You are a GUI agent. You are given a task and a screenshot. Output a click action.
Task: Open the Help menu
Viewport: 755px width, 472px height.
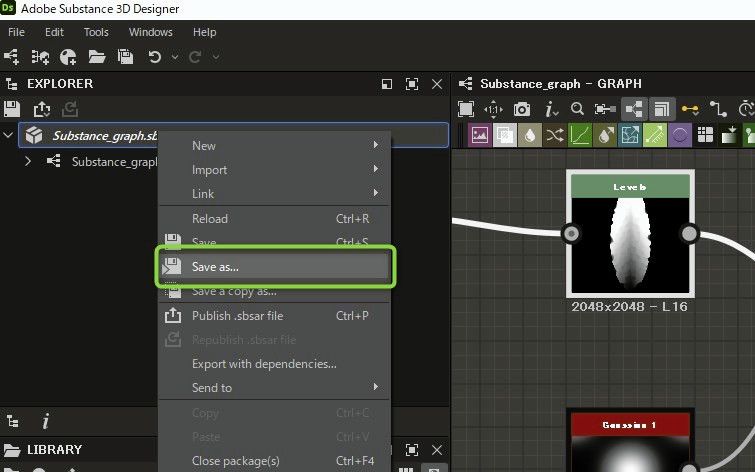(x=204, y=32)
